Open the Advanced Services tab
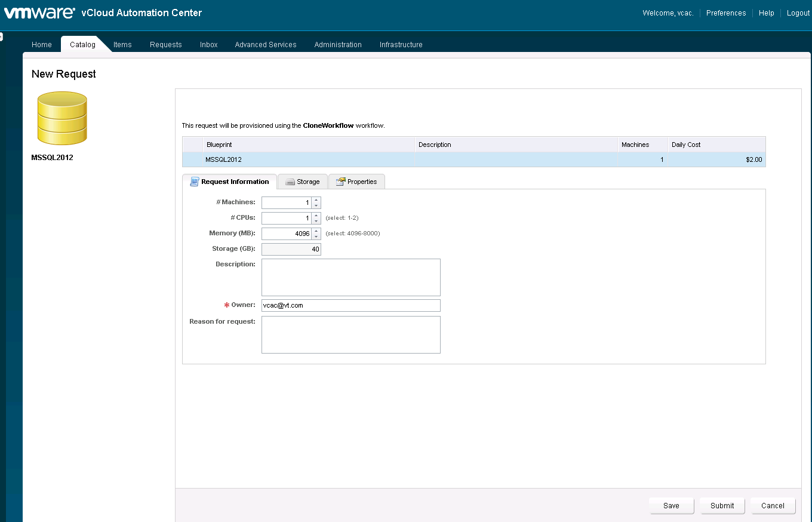Image resolution: width=812 pixels, height=522 pixels. pyautogui.click(x=266, y=45)
